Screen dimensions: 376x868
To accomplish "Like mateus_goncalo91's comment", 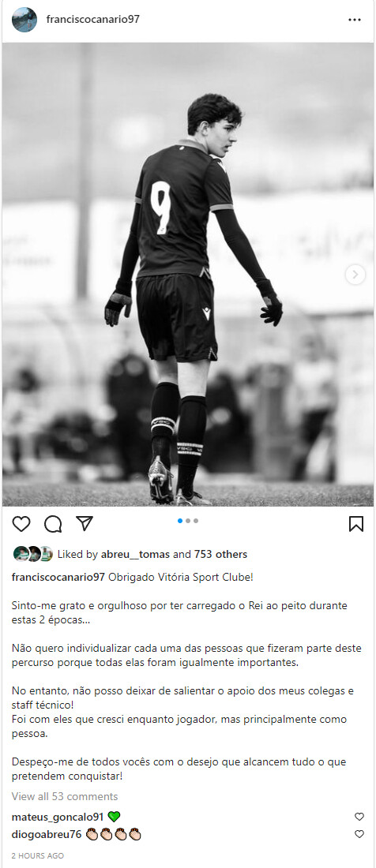I will (x=359, y=817).
